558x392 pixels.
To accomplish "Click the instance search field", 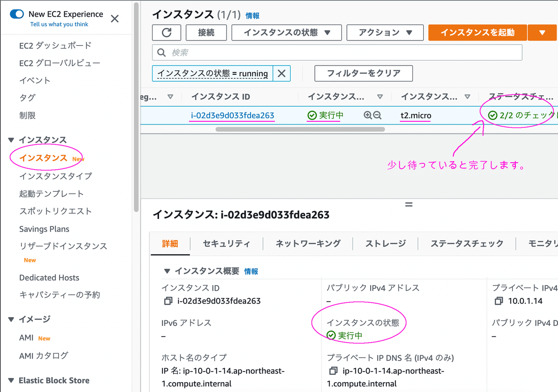I will click(x=337, y=53).
